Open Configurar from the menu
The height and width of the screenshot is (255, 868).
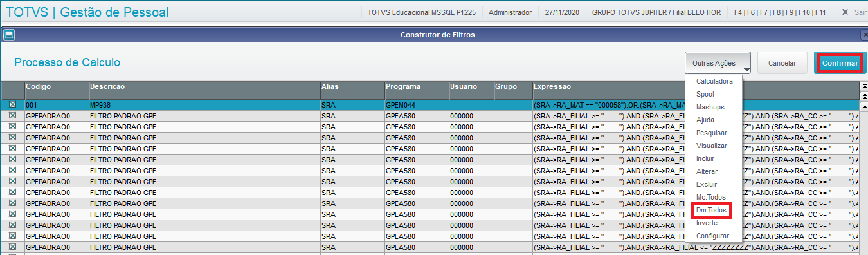click(712, 236)
